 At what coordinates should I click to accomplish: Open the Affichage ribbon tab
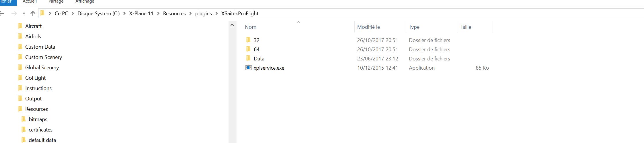tap(85, 2)
